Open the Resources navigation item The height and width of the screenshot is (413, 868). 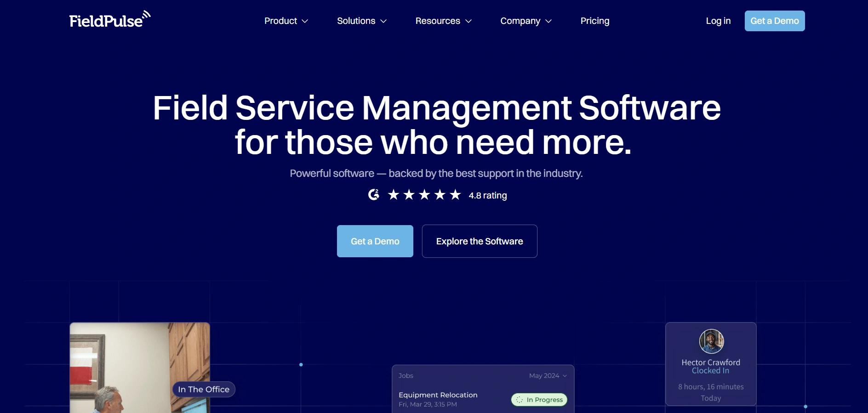click(x=444, y=21)
